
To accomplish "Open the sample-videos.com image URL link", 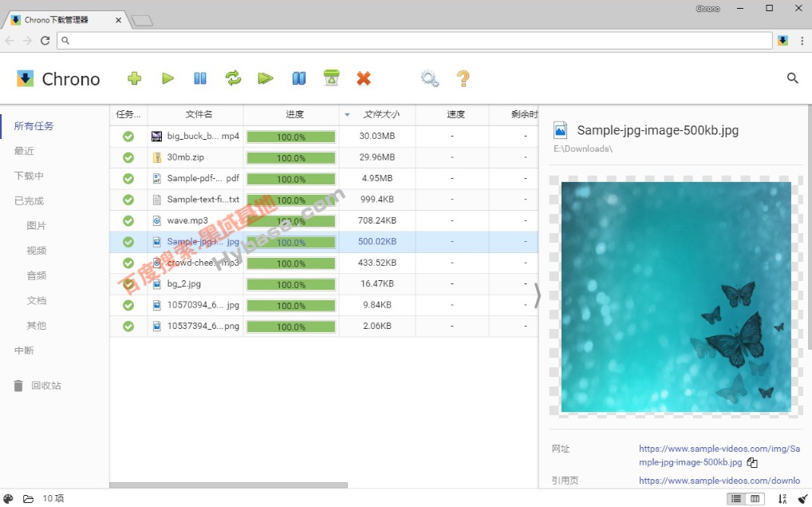I will [x=719, y=455].
